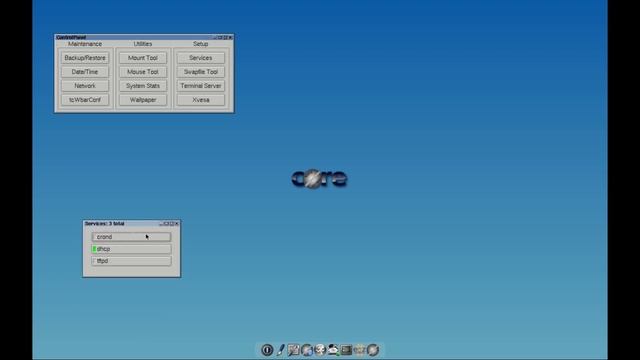Click the last round icon in the dock

click(373, 350)
